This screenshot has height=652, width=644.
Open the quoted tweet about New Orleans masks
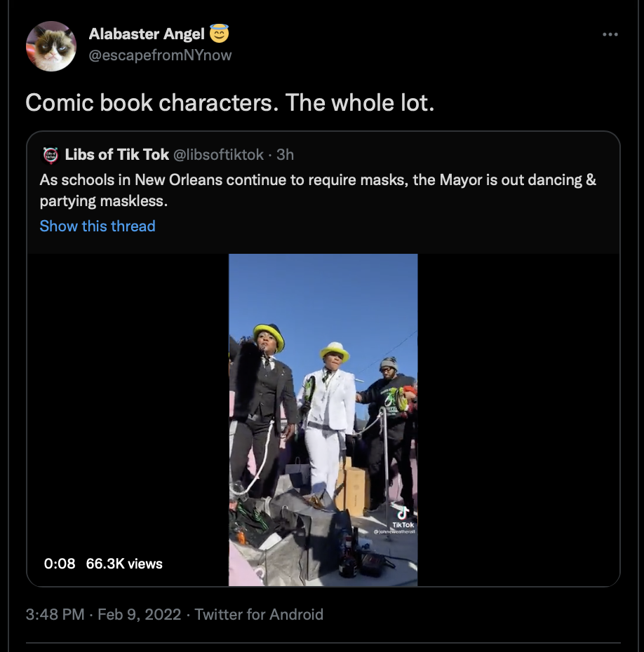click(318, 189)
